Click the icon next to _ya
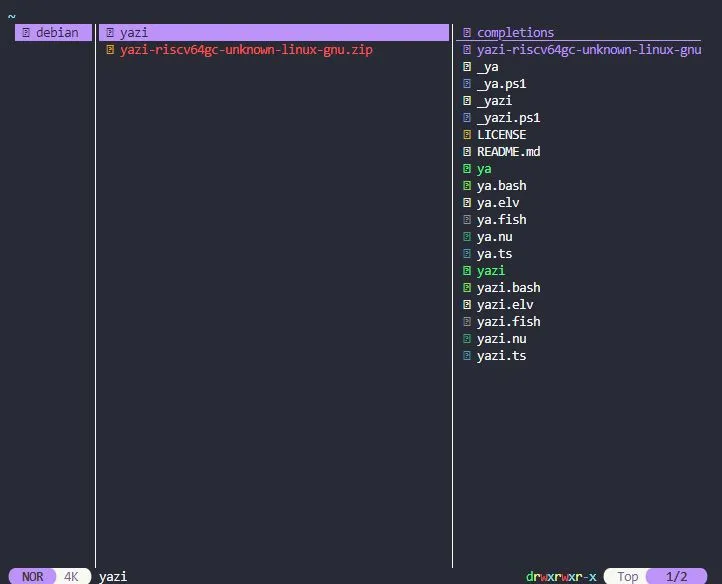 pos(466,67)
